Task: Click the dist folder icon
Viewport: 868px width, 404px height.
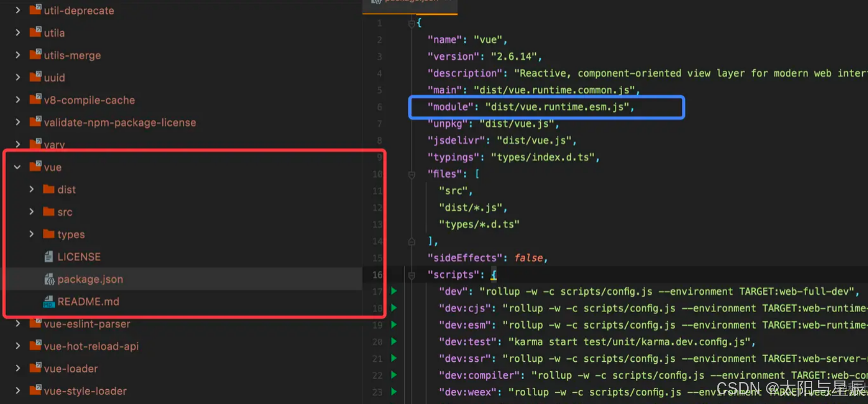Action: point(49,189)
